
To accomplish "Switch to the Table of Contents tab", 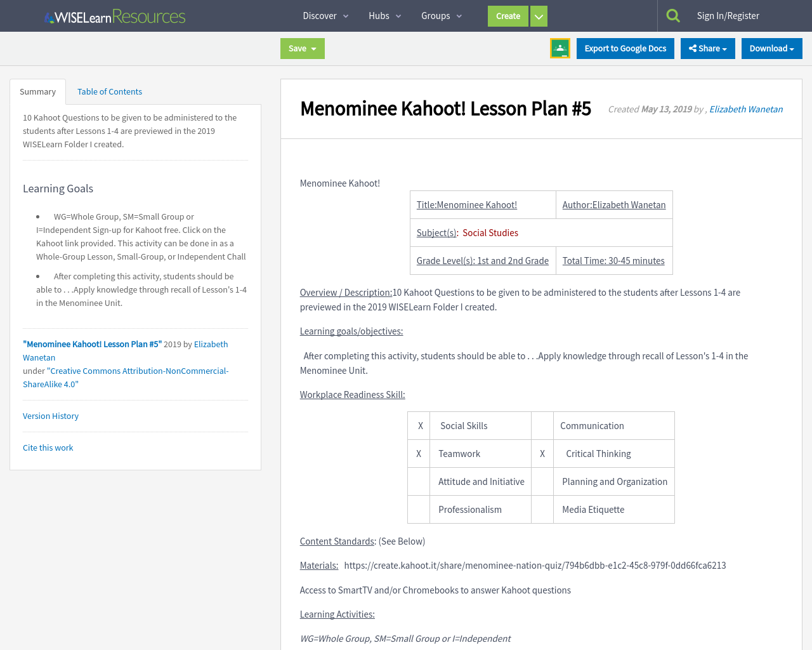I will [109, 91].
